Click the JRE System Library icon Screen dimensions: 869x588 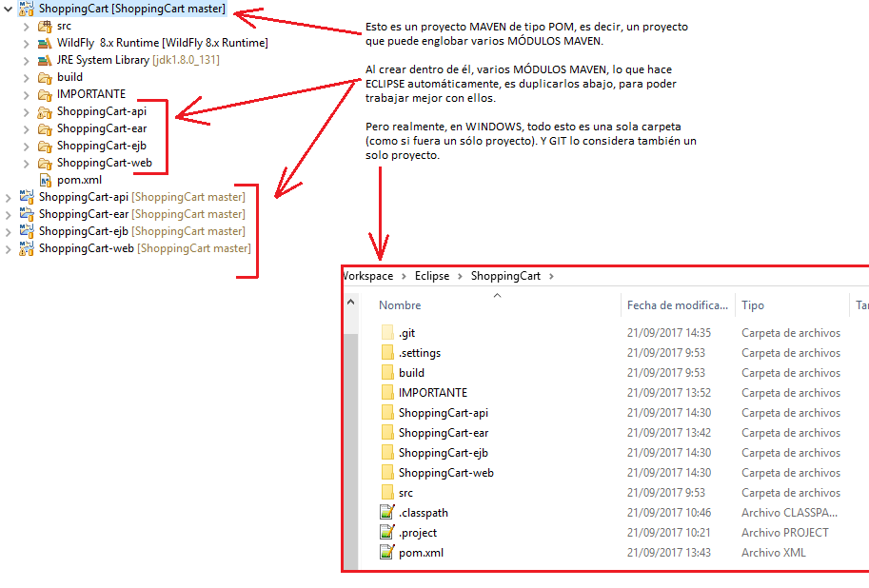tap(45, 60)
